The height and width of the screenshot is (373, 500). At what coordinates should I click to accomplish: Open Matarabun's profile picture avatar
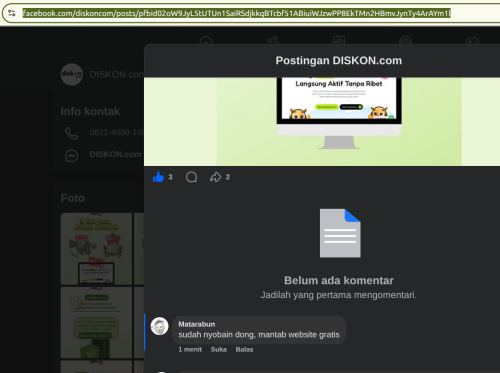tap(159, 326)
